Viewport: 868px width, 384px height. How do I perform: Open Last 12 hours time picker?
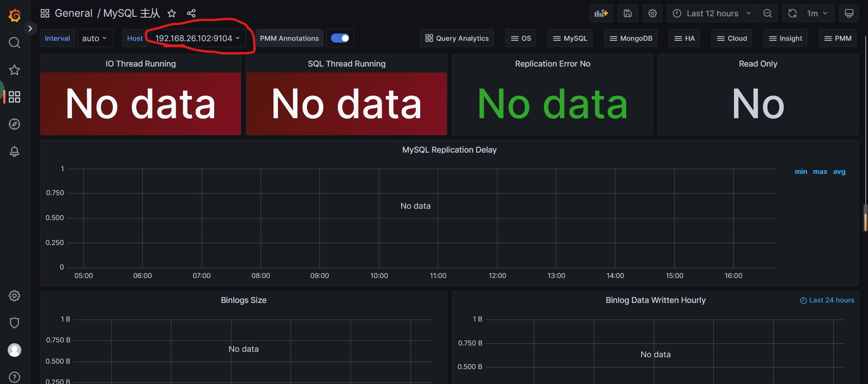712,13
